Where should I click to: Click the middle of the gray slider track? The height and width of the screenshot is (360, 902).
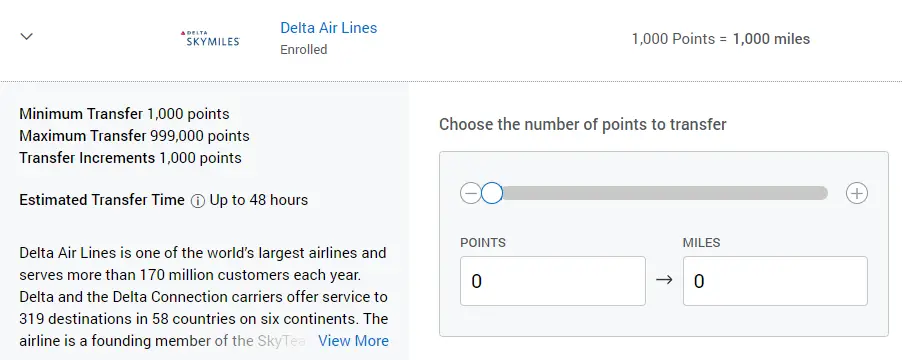[x=665, y=193]
